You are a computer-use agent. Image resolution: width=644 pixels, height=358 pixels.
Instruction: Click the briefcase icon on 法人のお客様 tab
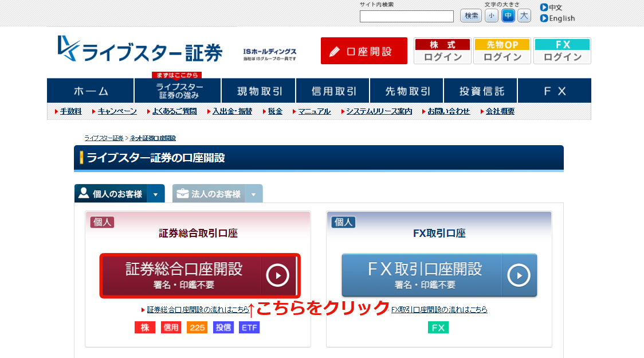182,193
